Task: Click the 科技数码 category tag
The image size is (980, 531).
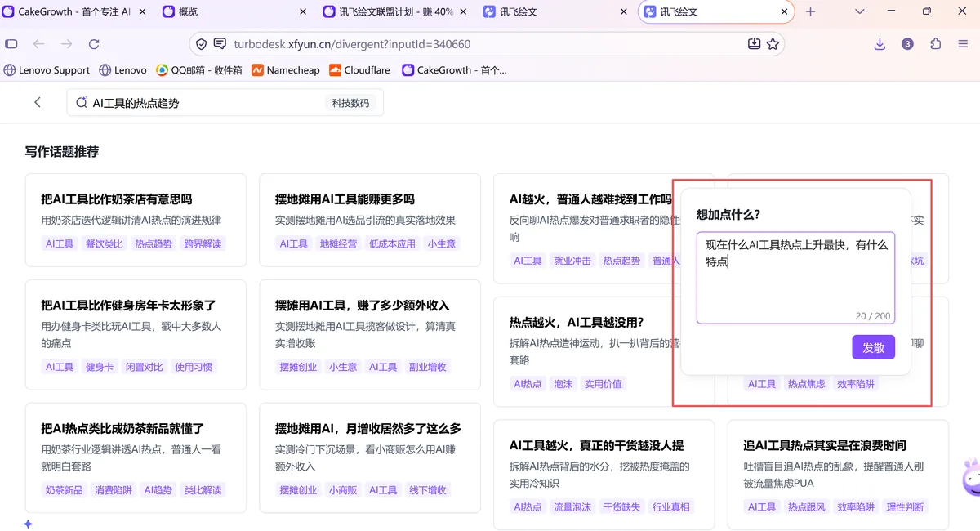Action: [350, 103]
